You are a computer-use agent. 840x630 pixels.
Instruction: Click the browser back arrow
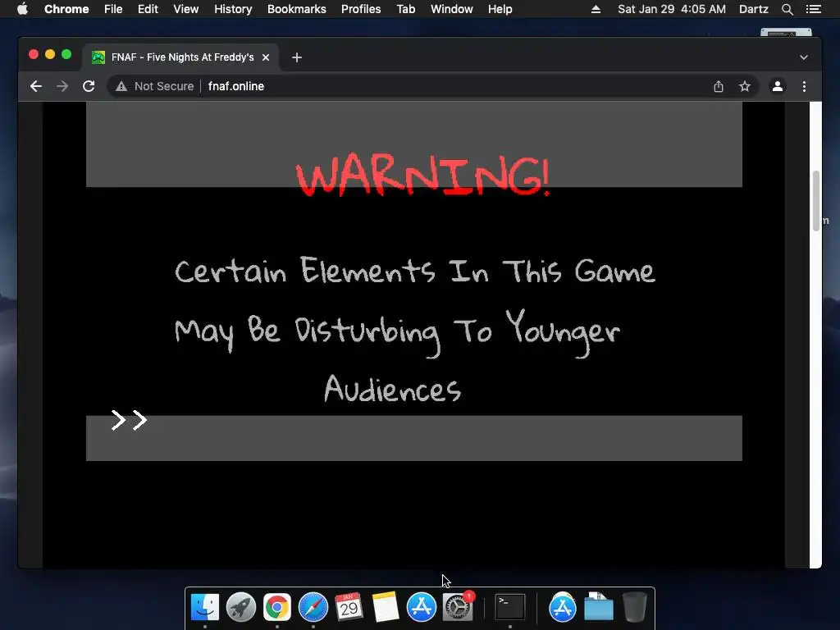(x=36, y=86)
